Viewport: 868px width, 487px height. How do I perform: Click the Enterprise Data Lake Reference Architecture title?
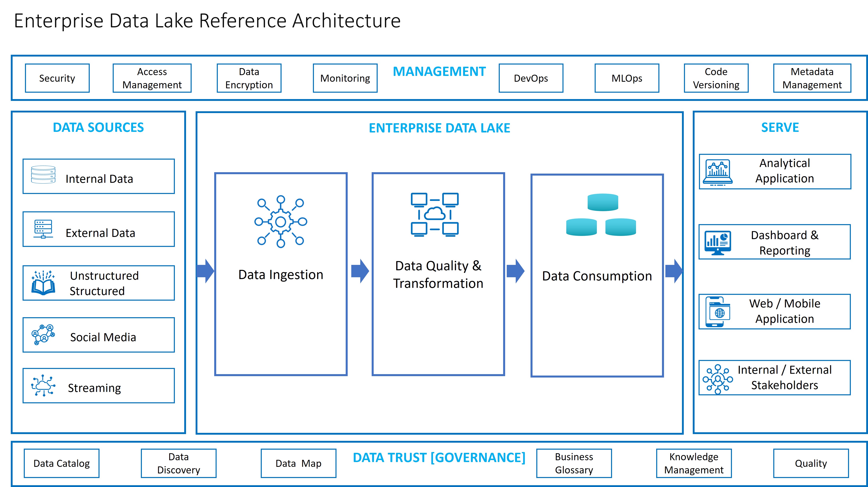tap(207, 21)
